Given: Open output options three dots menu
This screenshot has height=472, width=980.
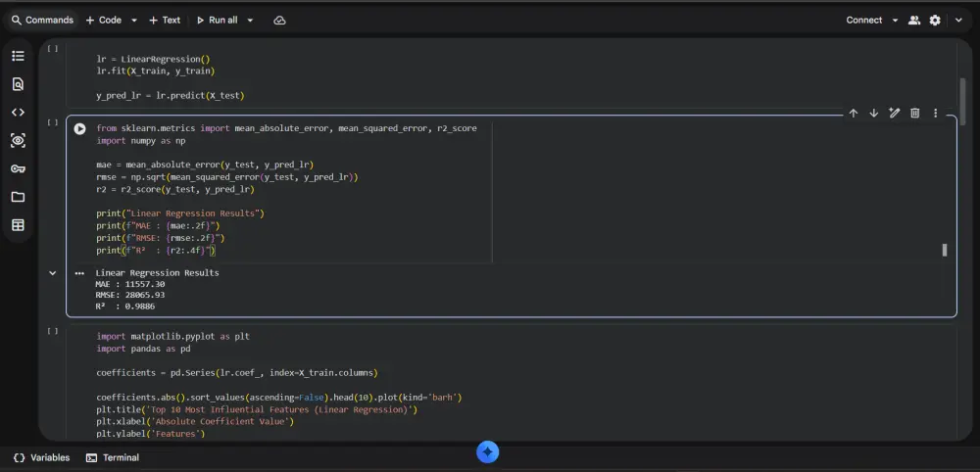Looking at the screenshot, I should [79, 273].
